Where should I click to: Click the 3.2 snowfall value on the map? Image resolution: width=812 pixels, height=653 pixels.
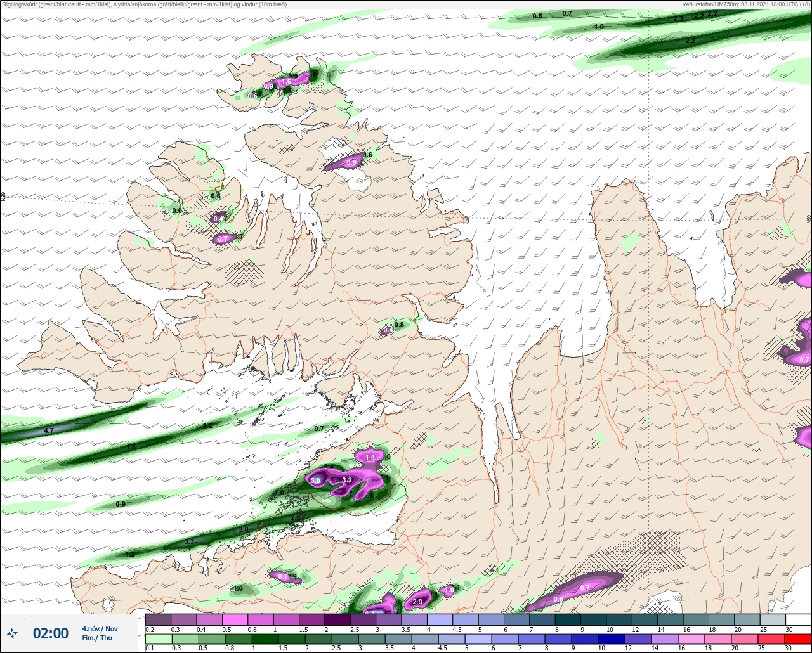(347, 481)
